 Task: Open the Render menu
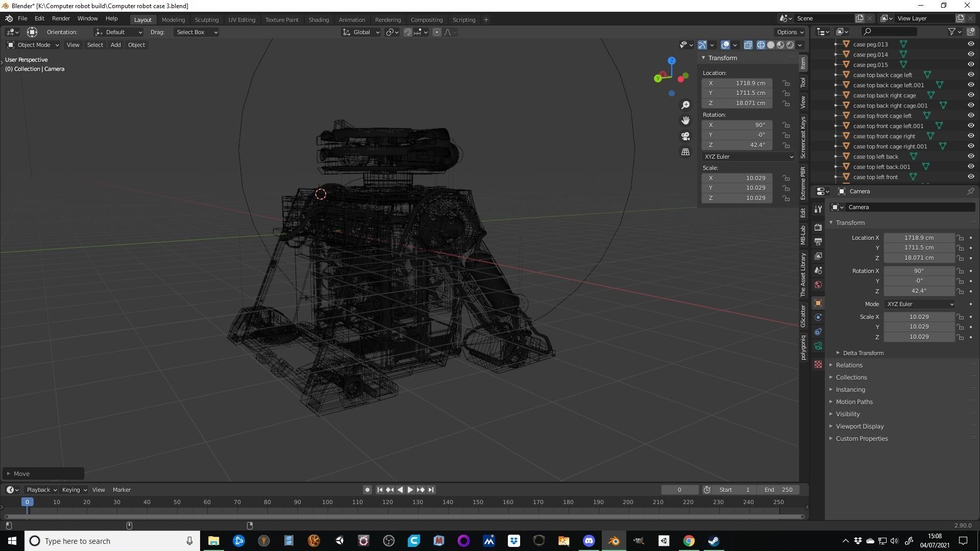click(61, 18)
